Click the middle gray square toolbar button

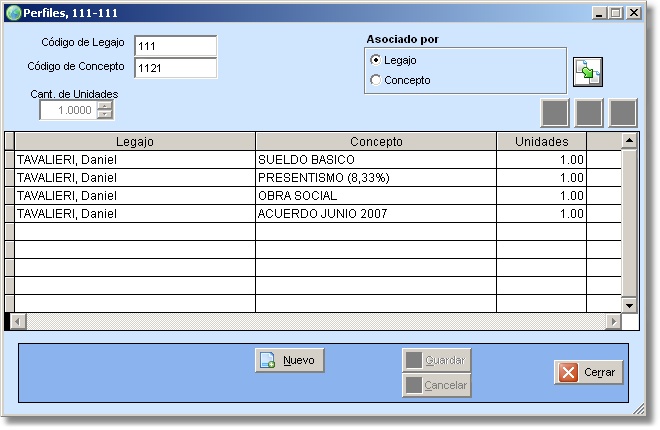[x=589, y=112]
